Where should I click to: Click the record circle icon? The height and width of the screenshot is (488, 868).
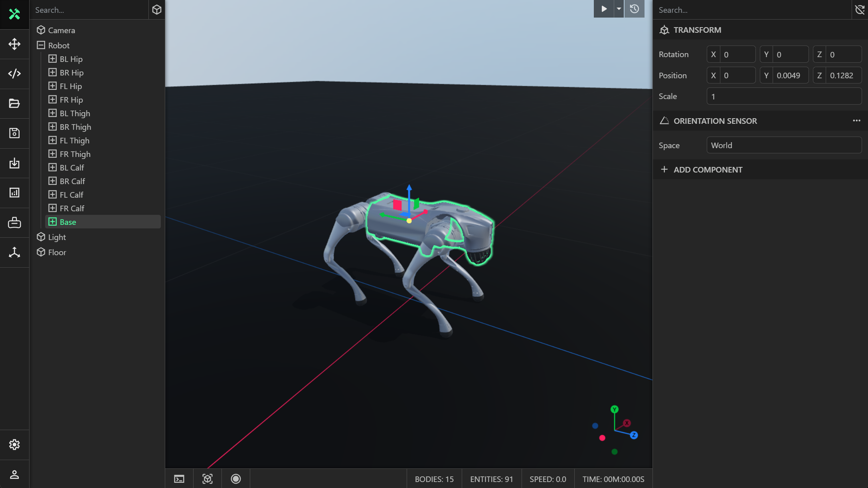pyautogui.click(x=236, y=479)
